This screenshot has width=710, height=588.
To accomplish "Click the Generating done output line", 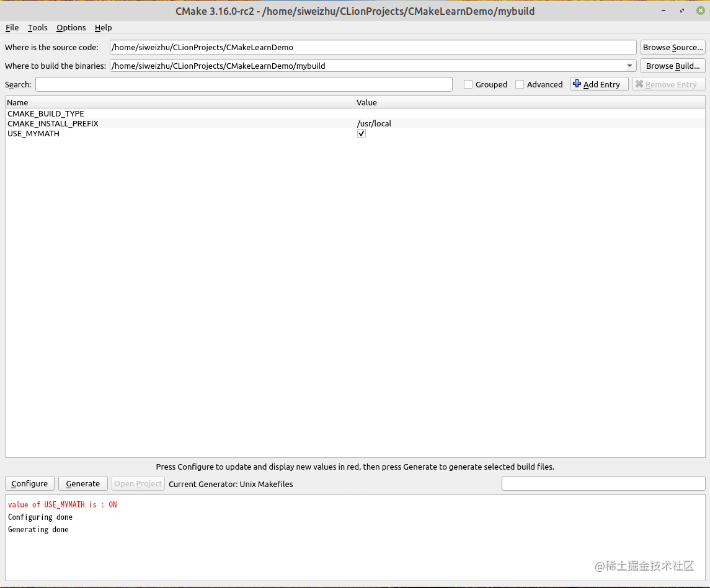I will [38, 530].
